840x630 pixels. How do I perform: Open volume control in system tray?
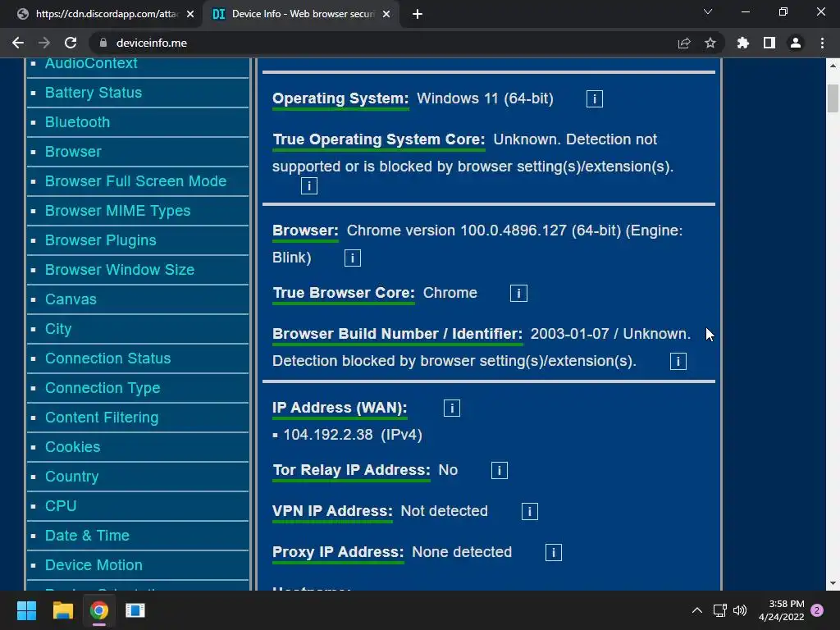point(740,610)
